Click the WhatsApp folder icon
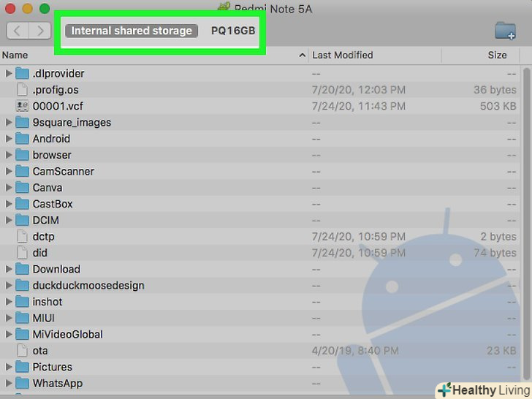This screenshot has height=399, width=532. (x=23, y=383)
